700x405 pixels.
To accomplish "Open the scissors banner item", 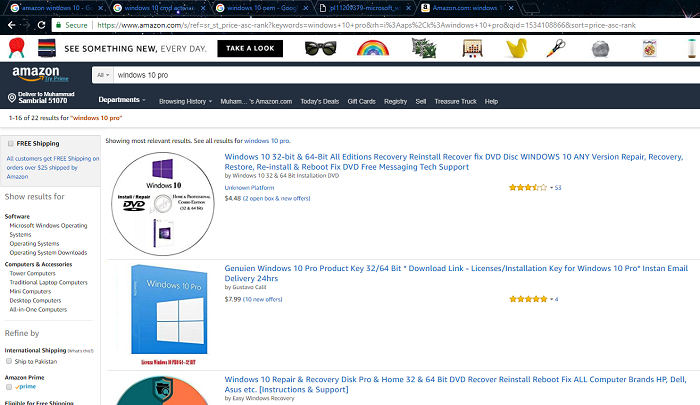I will coord(556,48).
